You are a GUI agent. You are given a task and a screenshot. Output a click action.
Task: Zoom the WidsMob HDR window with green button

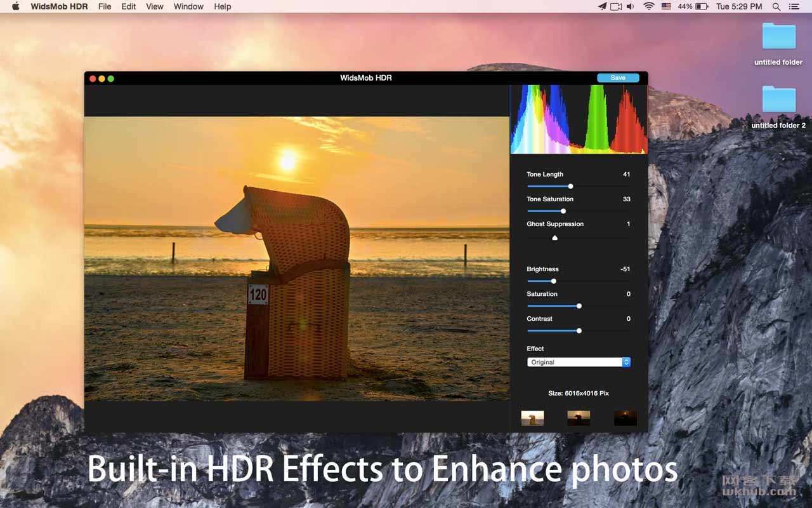110,79
